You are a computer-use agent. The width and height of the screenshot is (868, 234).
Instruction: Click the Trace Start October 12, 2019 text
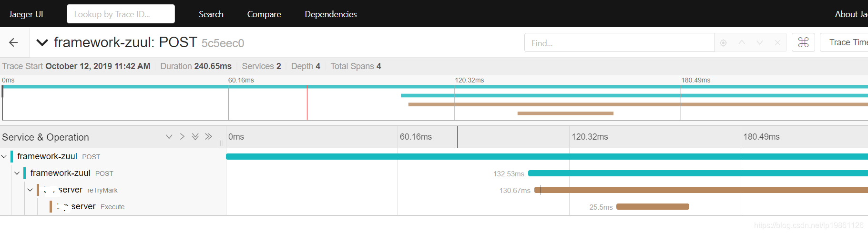pos(76,66)
